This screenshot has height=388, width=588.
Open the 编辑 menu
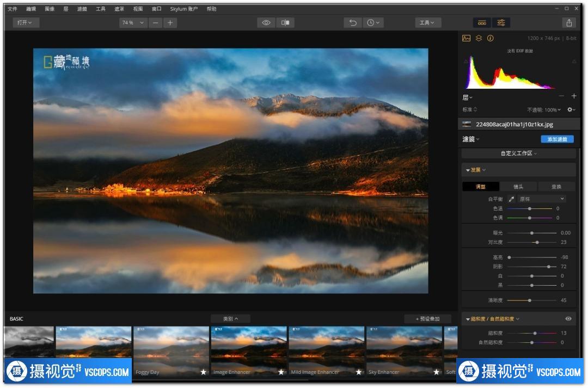click(31, 9)
